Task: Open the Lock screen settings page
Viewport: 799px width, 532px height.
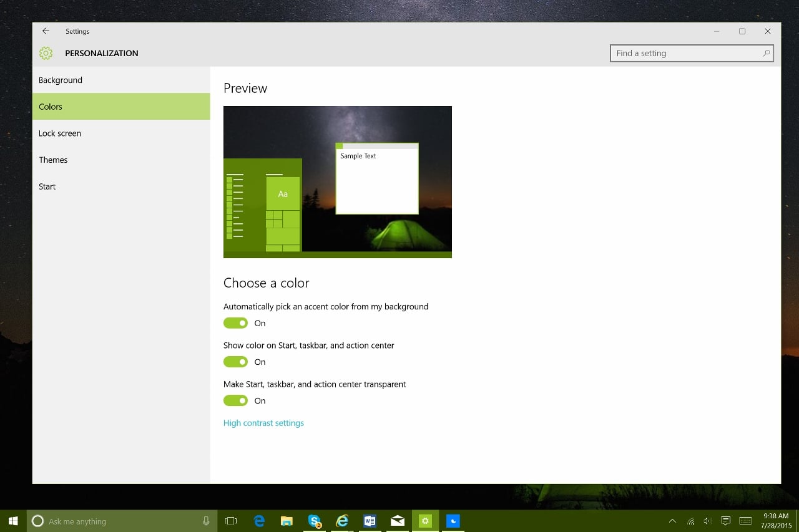Action: tap(60, 133)
